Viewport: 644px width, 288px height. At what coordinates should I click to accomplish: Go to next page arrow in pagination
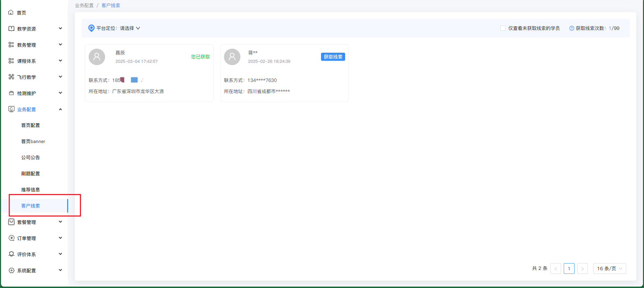(582, 269)
